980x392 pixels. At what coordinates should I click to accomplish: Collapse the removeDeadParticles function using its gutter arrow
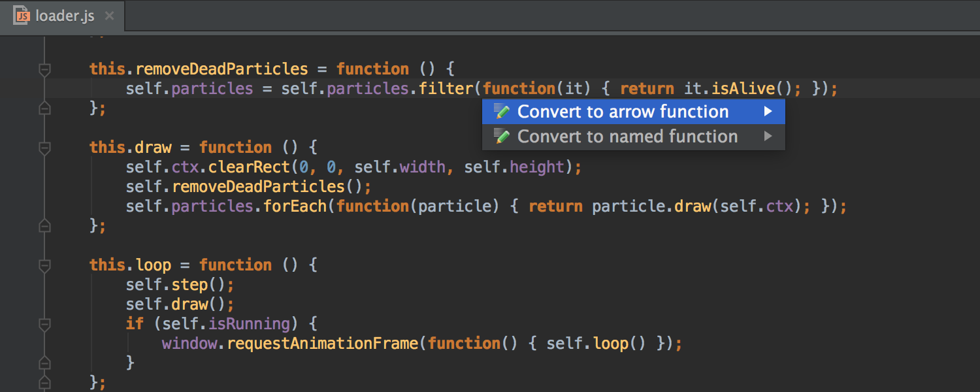(x=44, y=68)
